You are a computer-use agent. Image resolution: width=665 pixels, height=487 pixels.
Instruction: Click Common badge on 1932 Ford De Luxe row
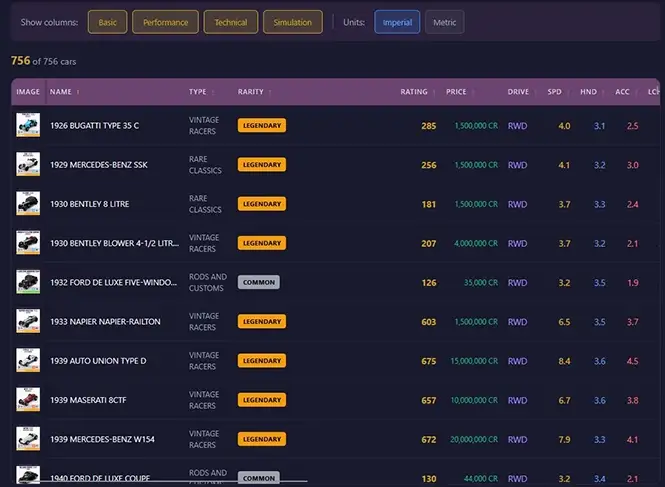coord(259,282)
